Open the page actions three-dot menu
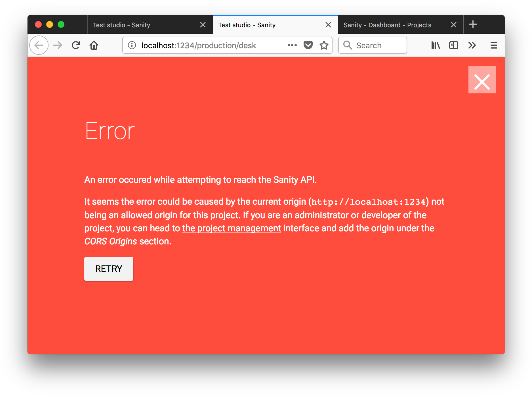 point(292,45)
